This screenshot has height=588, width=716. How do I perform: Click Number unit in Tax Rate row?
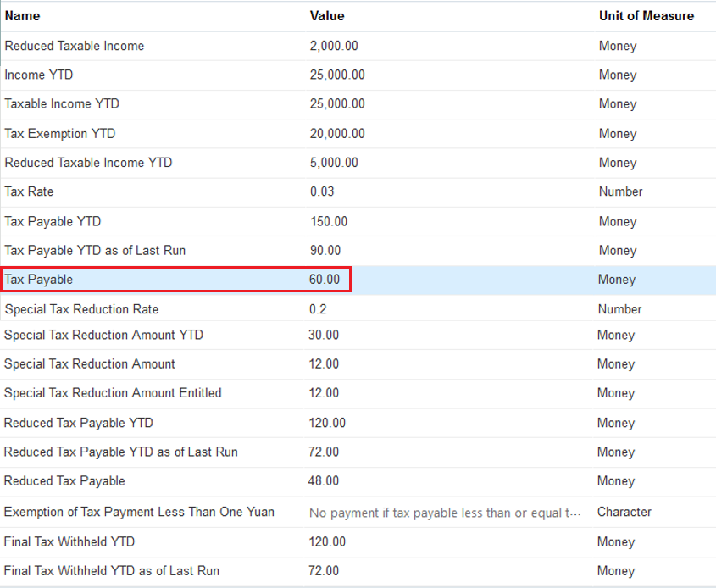[620, 191]
